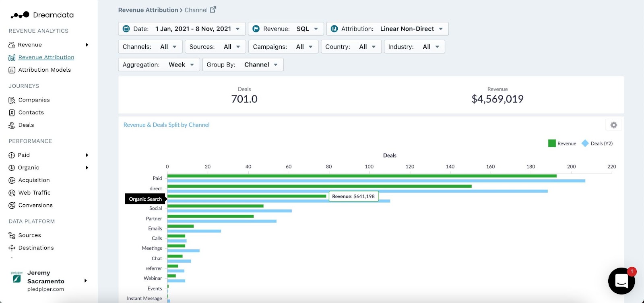Viewport: 644px width, 303px height.
Task: Go to Attribution Models page
Action: (44, 70)
